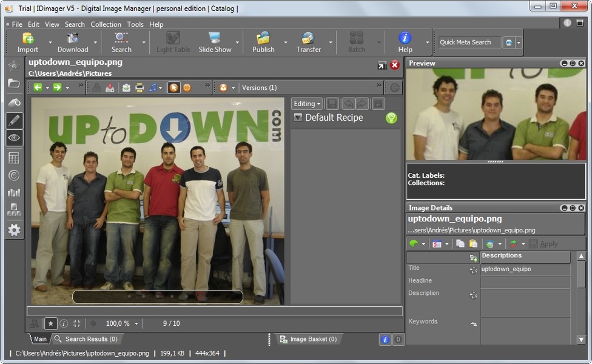Toggle the eye preview icon in the left sidebar

14,138
